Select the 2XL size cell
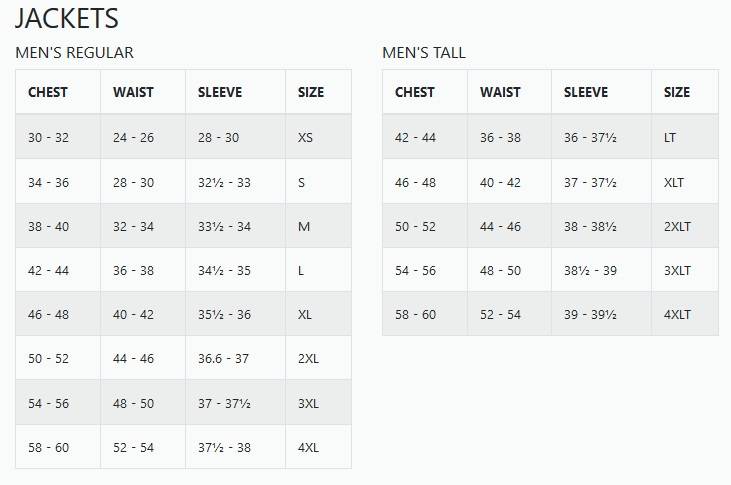Viewport: 731px width, 485px height. coord(308,358)
